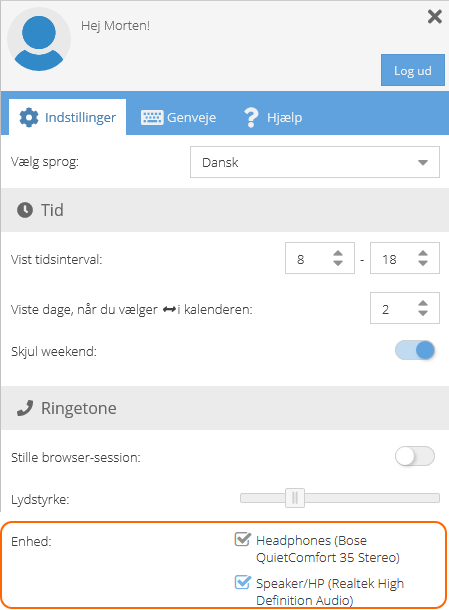Image resolution: width=449 pixels, height=610 pixels.
Task: Click the keyboard icon next to Genveje
Action: pos(152,117)
